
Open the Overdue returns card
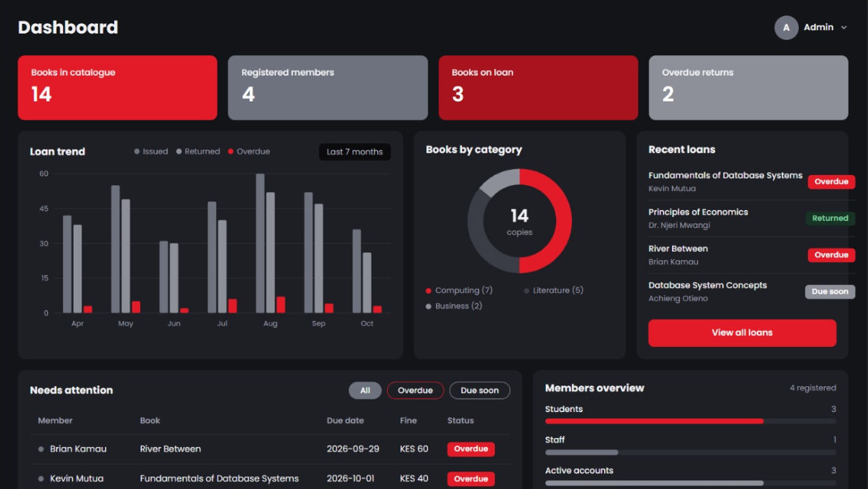tap(748, 87)
